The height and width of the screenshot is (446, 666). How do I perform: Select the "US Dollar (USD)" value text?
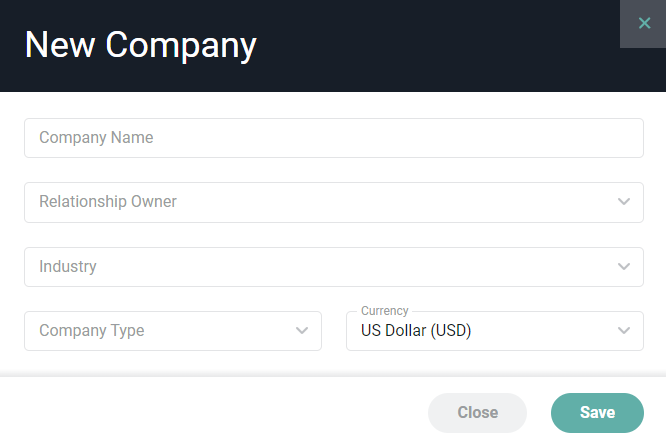pyautogui.click(x=416, y=331)
